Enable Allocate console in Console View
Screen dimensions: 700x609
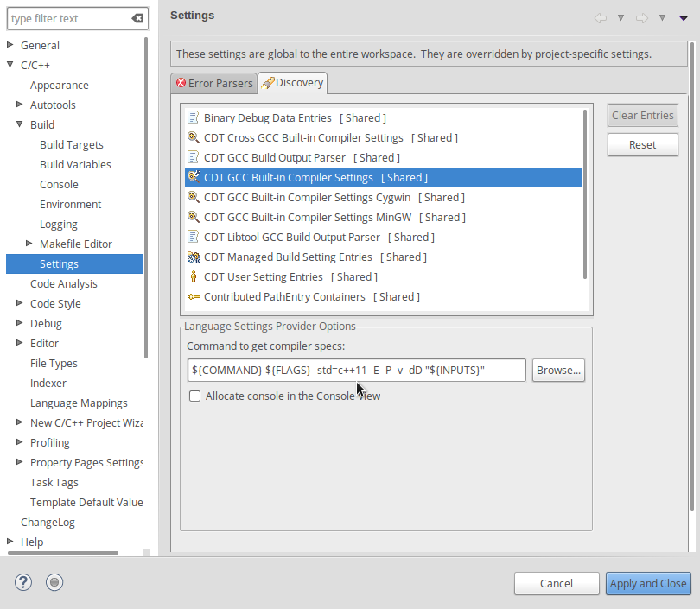coord(195,396)
